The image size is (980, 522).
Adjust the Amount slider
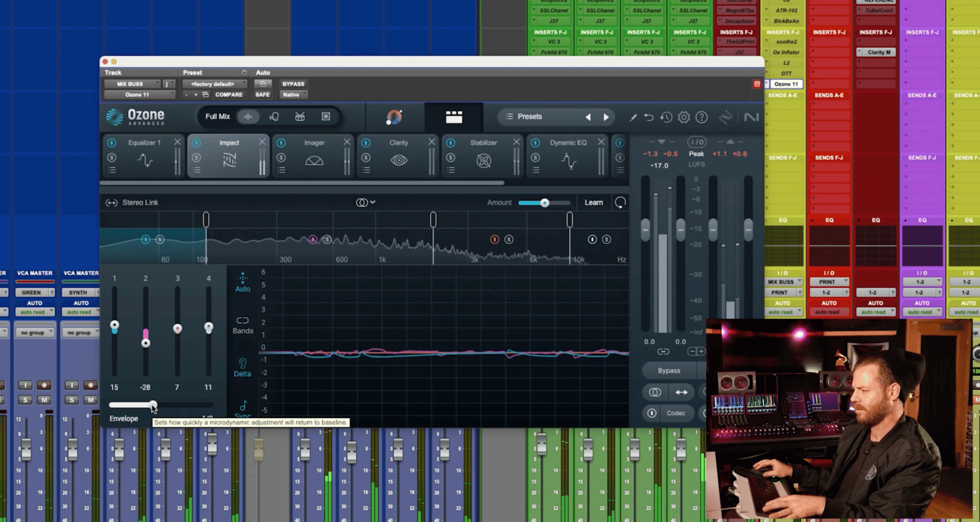(x=544, y=203)
